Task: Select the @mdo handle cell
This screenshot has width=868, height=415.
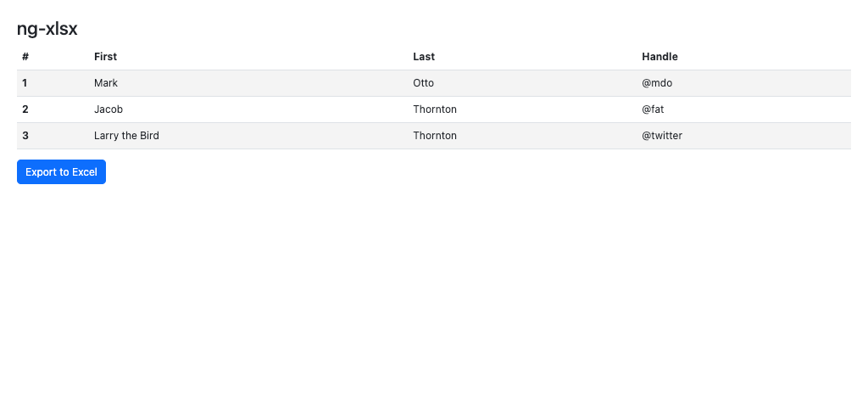Action: 657,83
